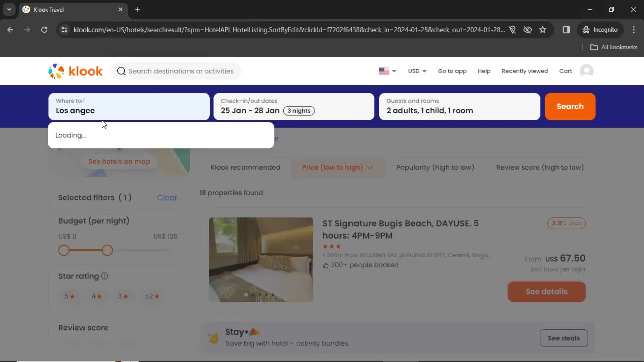Click the search magnifier icon

[121, 71]
